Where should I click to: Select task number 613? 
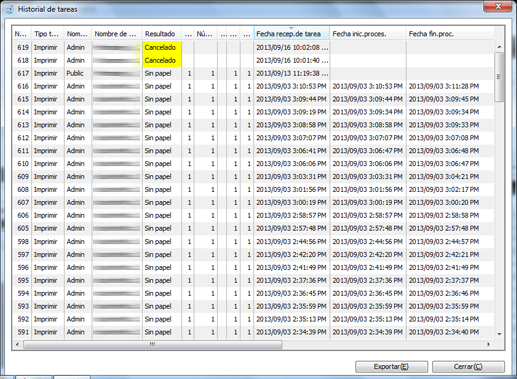click(x=23, y=125)
